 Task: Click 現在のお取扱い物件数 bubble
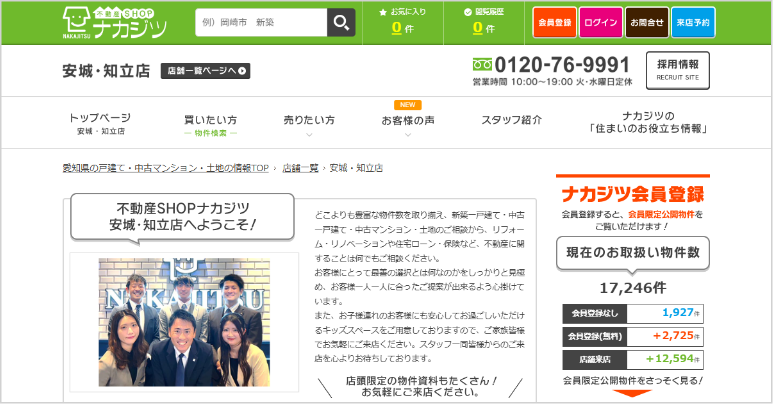(633, 253)
